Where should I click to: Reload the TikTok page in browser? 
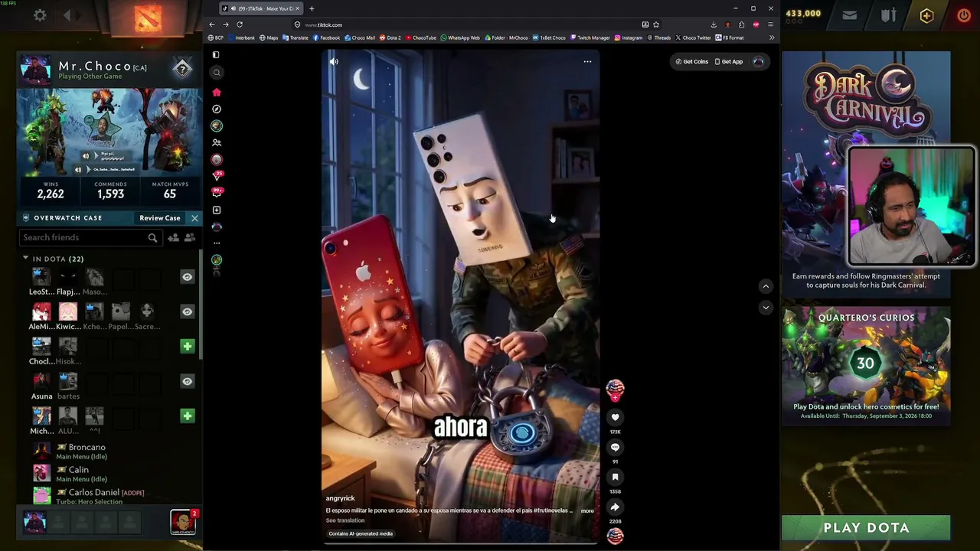point(240,24)
